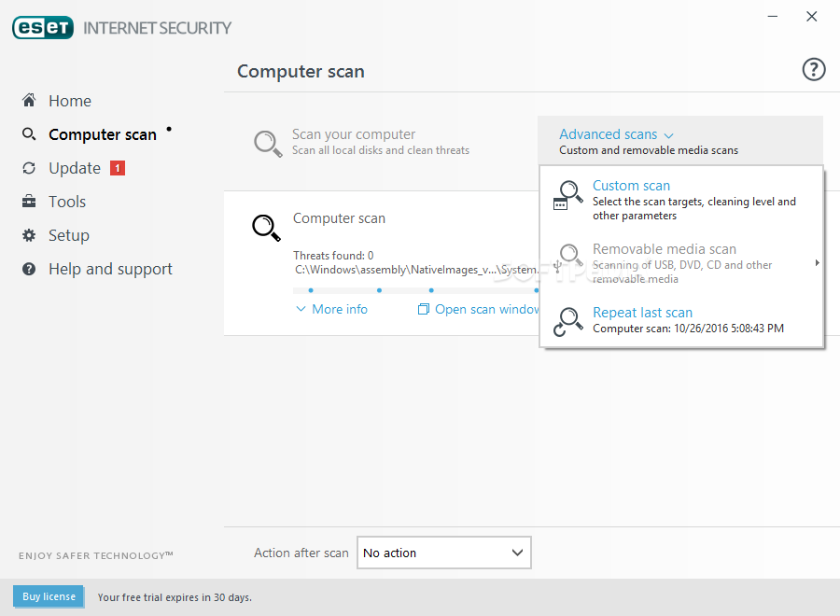This screenshot has height=616, width=840.
Task: Open the Update section
Action: tap(75, 168)
